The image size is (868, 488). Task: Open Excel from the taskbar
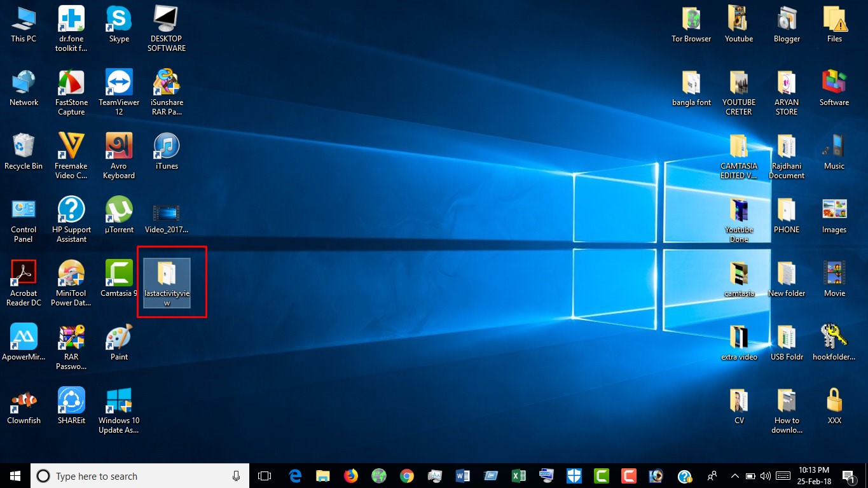[518, 475]
